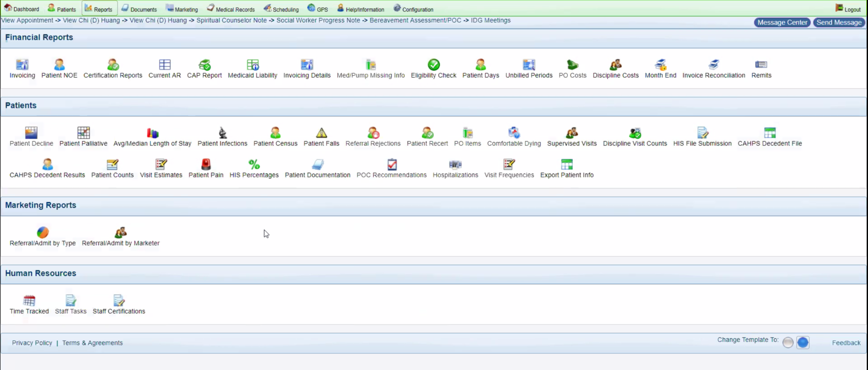This screenshot has height=370, width=868.
Task: Open the Privacy Policy link
Action: tap(32, 343)
